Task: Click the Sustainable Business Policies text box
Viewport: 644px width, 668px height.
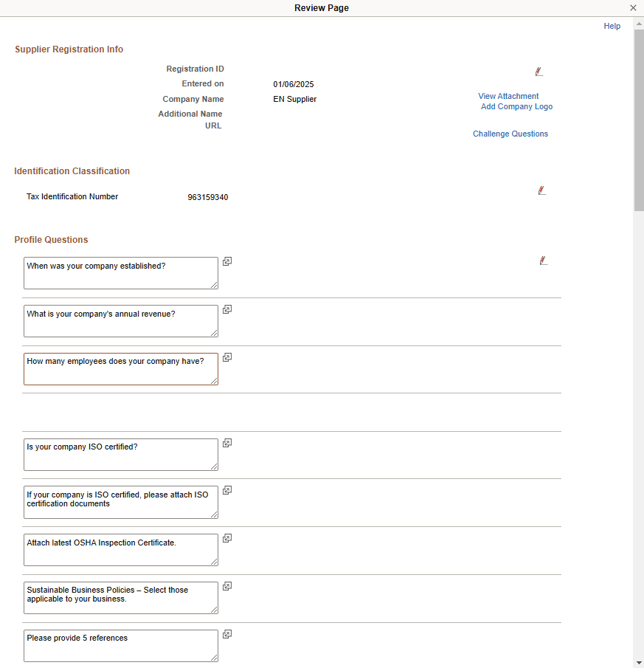Action: click(x=121, y=598)
